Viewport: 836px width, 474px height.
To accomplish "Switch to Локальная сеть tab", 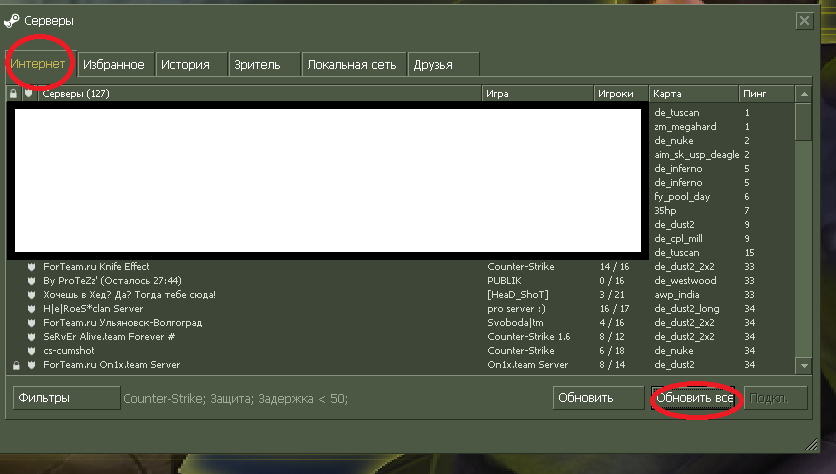I will point(353,65).
